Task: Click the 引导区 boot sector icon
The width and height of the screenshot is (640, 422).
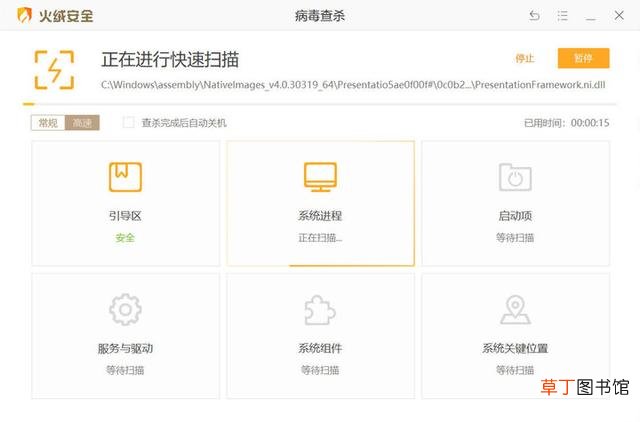Action: [125, 177]
